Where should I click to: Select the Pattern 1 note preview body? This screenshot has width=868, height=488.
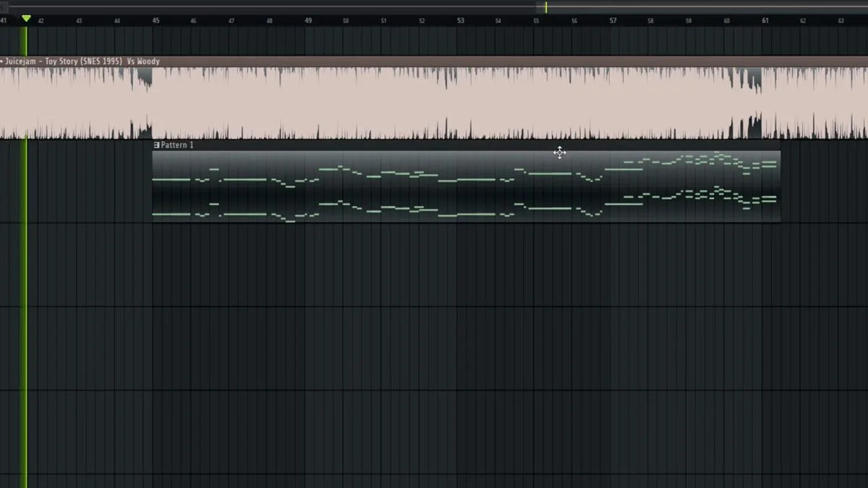(x=467, y=187)
